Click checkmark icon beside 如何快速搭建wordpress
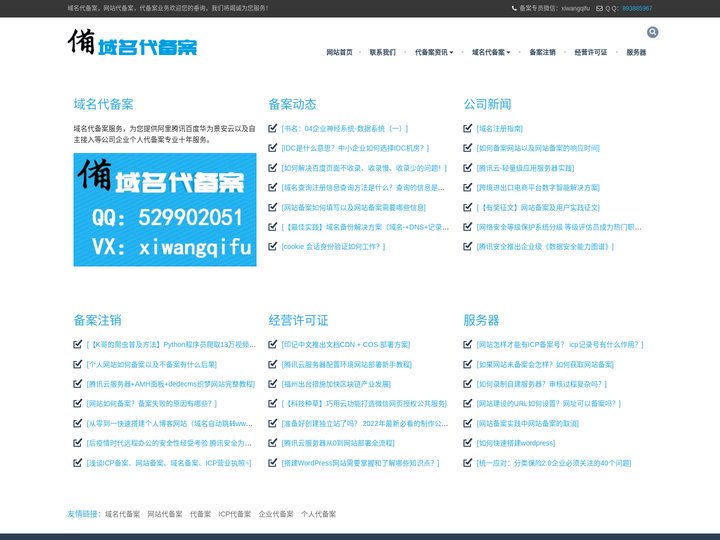 click(467, 443)
